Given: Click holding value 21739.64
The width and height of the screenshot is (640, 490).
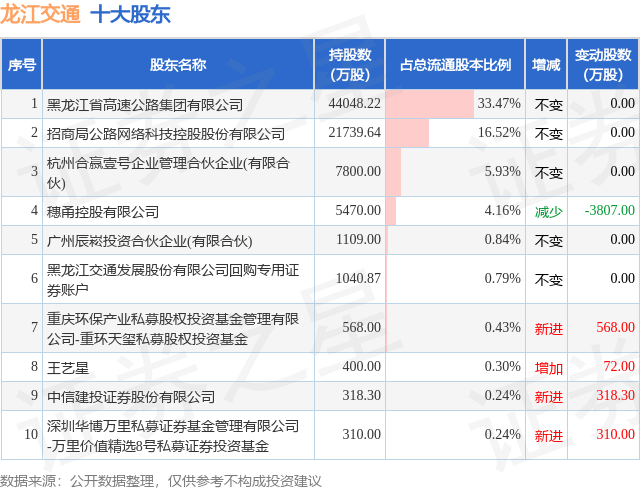Looking at the screenshot, I should [x=354, y=132].
